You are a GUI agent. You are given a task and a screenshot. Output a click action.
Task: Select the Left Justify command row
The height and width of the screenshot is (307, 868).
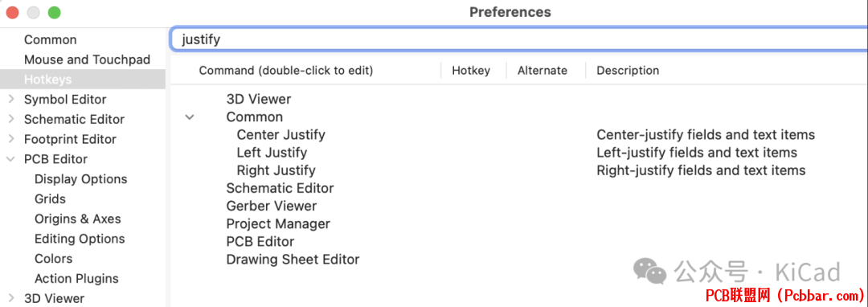[519, 153]
